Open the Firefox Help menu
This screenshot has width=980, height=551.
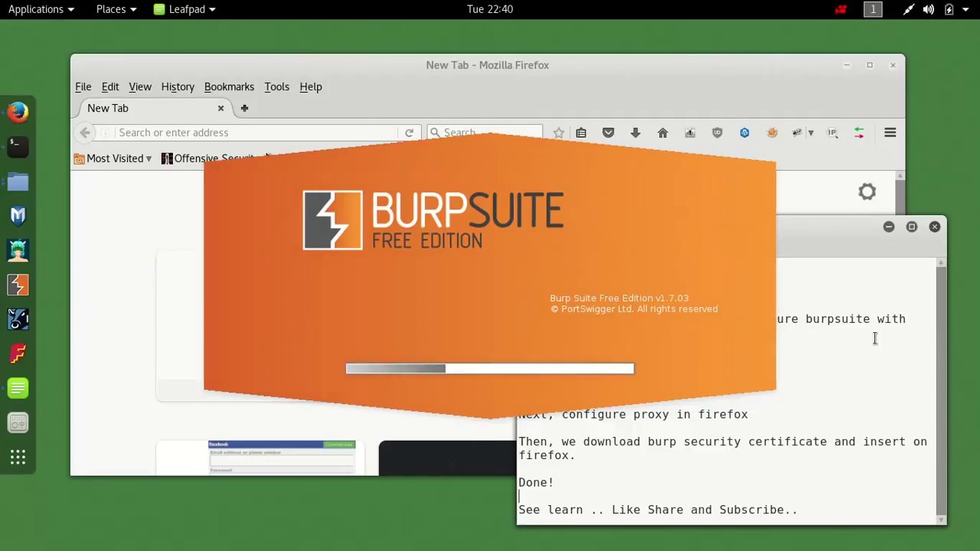311,86
